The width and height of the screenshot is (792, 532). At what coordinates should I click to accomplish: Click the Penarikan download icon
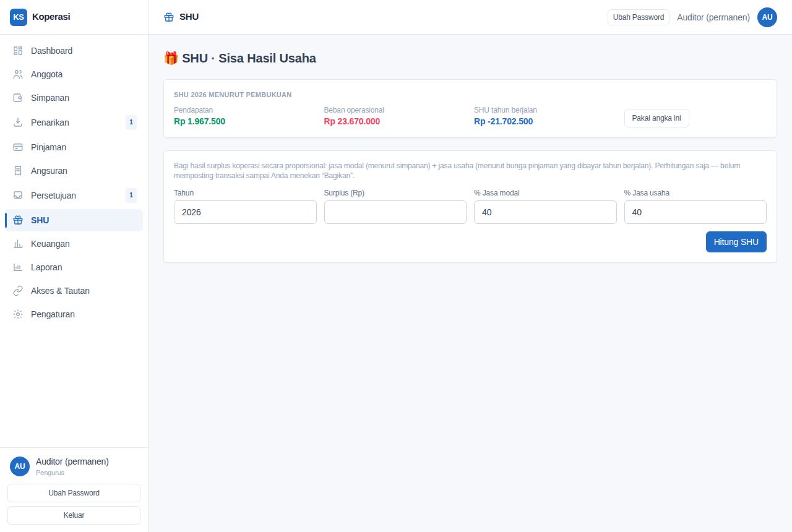click(18, 122)
